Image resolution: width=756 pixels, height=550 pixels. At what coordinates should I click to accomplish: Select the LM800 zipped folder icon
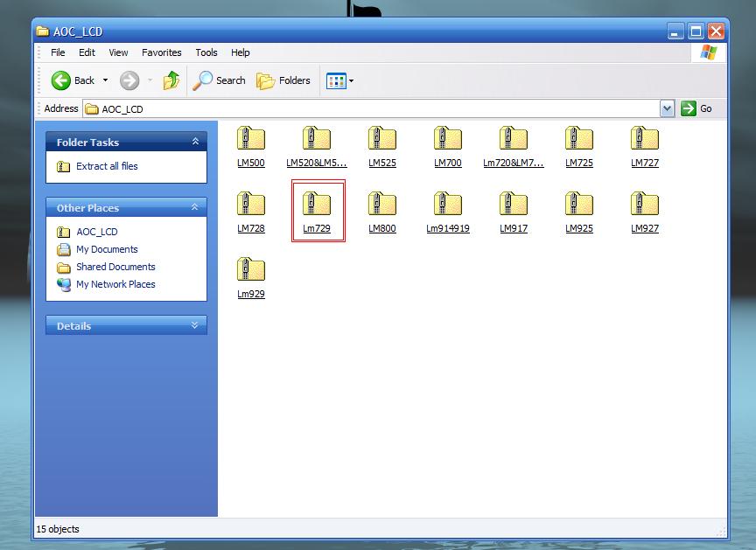382,204
